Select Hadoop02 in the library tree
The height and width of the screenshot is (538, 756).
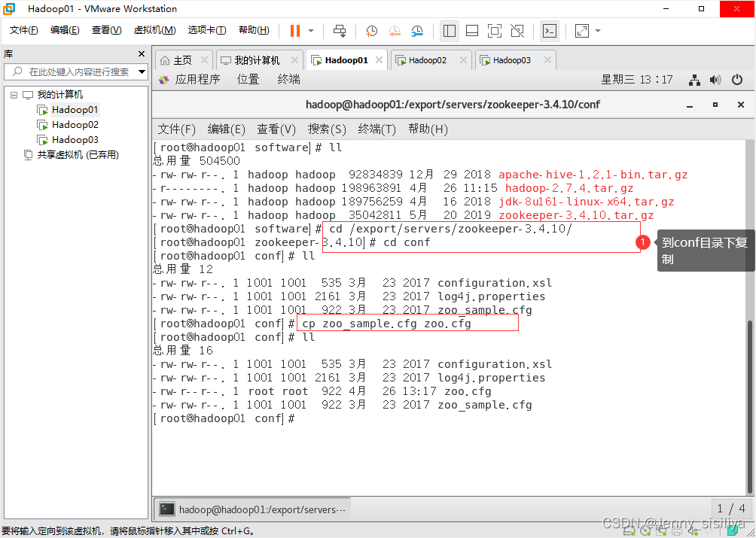[75, 125]
